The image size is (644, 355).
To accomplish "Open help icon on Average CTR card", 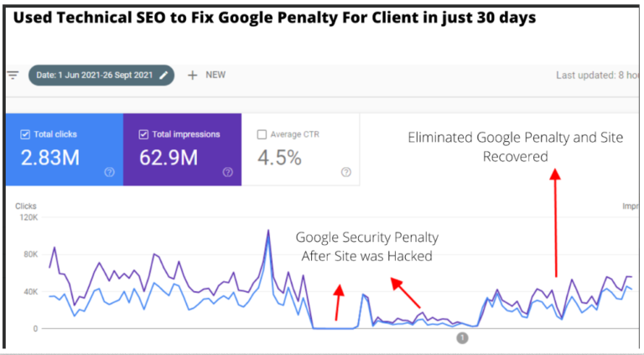I will point(346,172).
